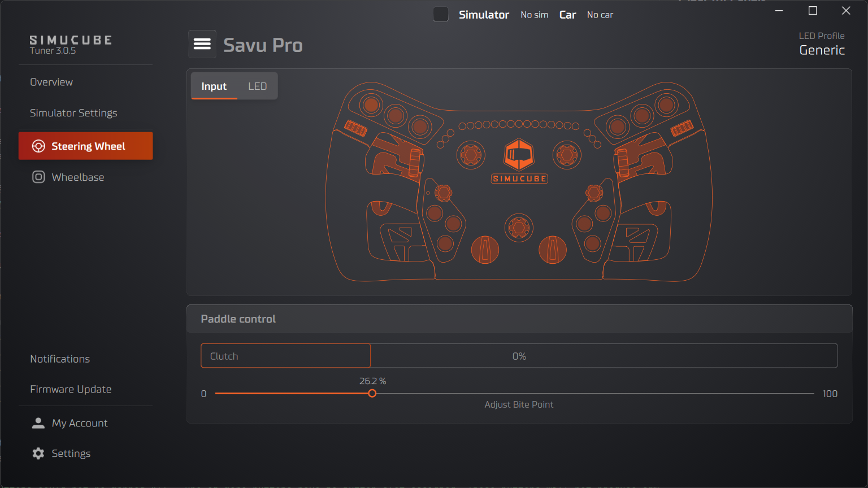Switch to the LED tab
This screenshot has width=868, height=488.
257,86
